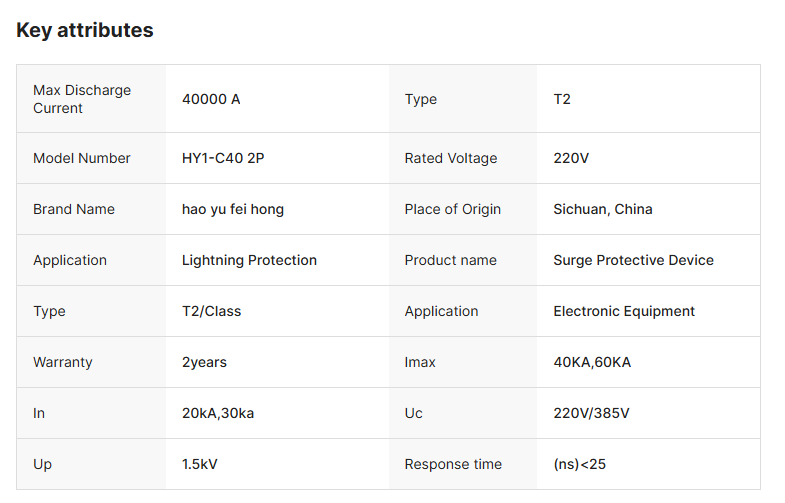Viewport: 785px width, 503px height.
Task: Click the Rated Voltage label
Action: click(451, 158)
